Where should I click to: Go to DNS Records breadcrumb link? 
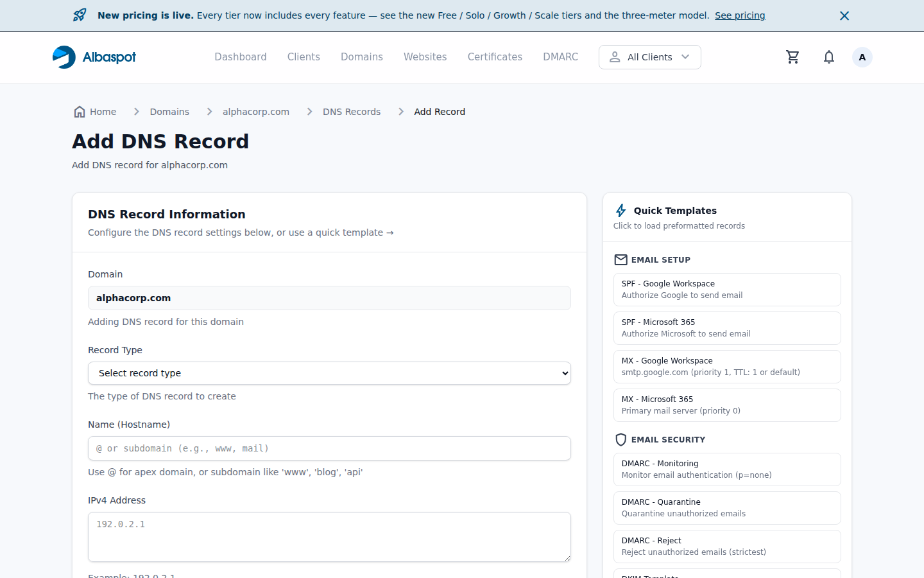[x=352, y=112]
